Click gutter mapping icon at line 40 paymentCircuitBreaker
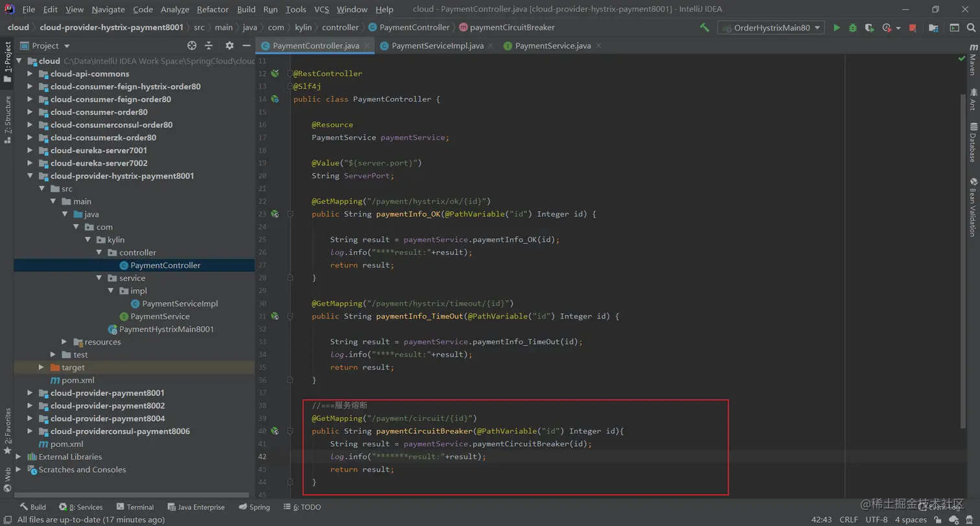The image size is (980, 526). 275,431
